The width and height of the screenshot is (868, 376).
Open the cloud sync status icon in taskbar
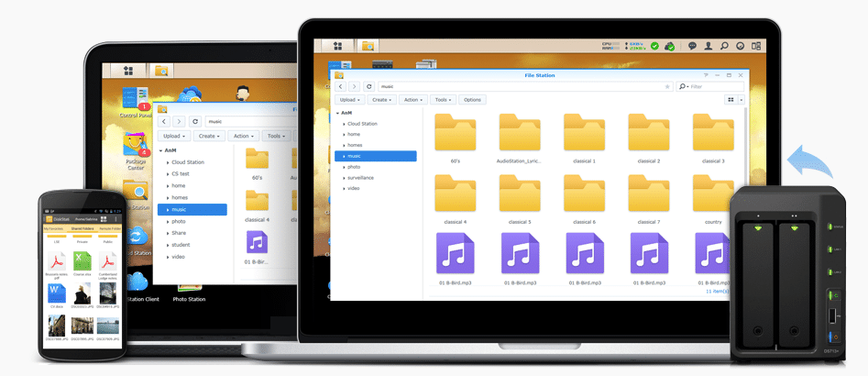(669, 46)
